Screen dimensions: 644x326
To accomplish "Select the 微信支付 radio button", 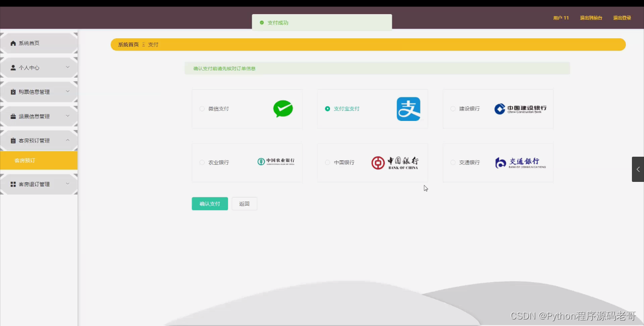I will click(202, 108).
